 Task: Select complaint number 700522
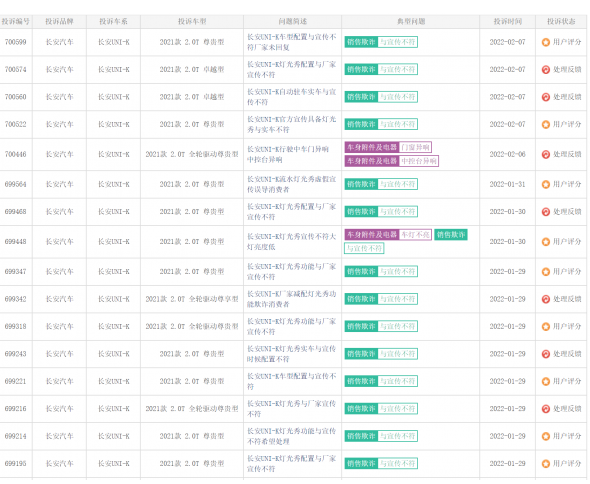coord(15,124)
